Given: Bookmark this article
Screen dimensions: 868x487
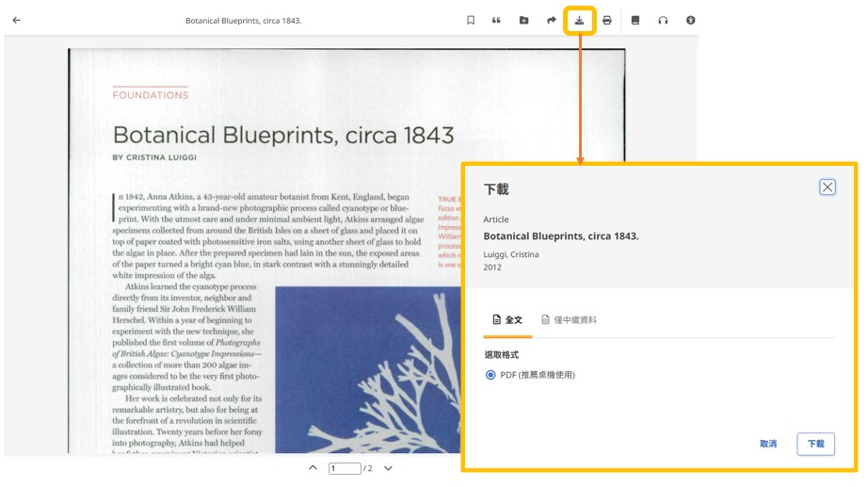Looking at the screenshot, I should click(x=471, y=20).
